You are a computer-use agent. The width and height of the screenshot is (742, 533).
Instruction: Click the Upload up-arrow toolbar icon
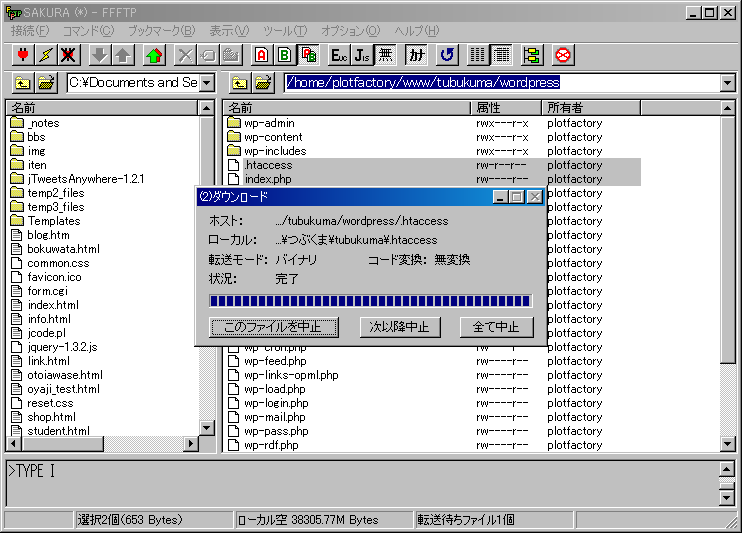coord(123,55)
